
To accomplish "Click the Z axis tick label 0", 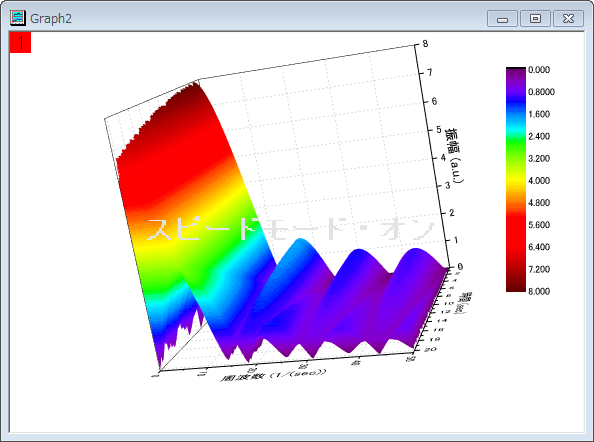I will tap(460, 267).
